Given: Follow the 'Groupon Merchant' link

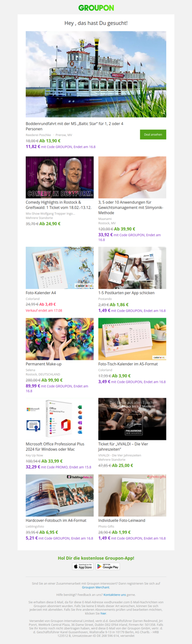Looking at the screenshot, I should (x=96, y=587).
